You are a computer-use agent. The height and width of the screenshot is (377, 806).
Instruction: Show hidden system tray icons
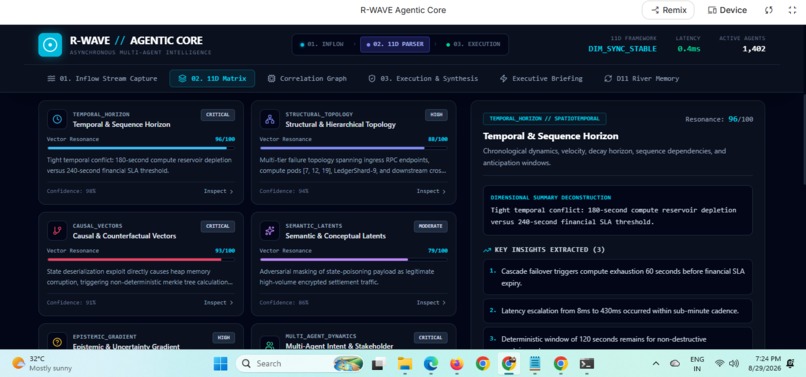coord(656,364)
